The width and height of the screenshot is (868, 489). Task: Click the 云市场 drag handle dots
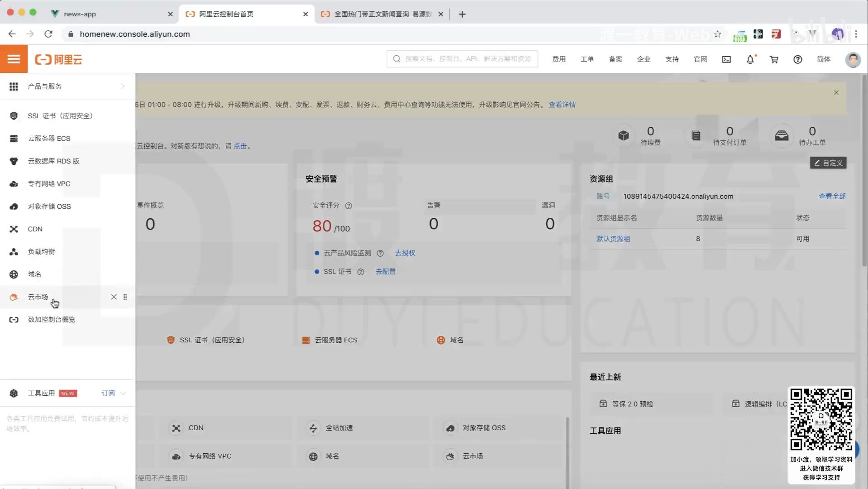(125, 297)
